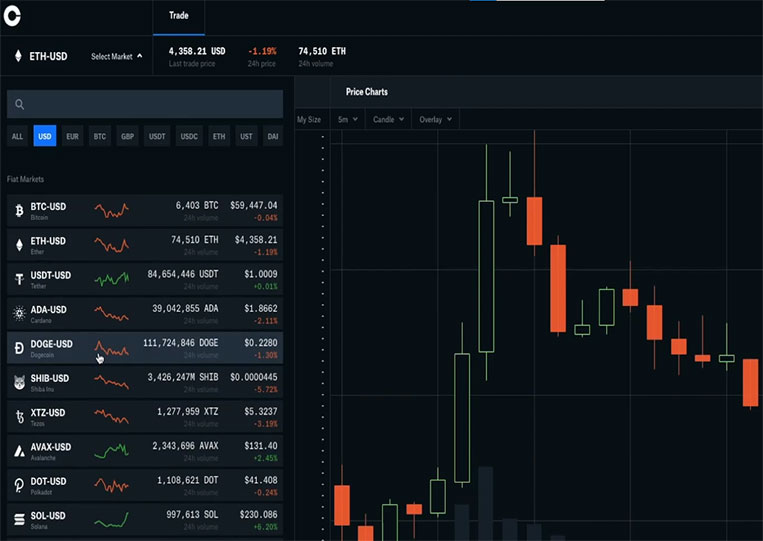The width and height of the screenshot is (763, 541).
Task: Click the Polkadot icon
Action: [x=19, y=486]
